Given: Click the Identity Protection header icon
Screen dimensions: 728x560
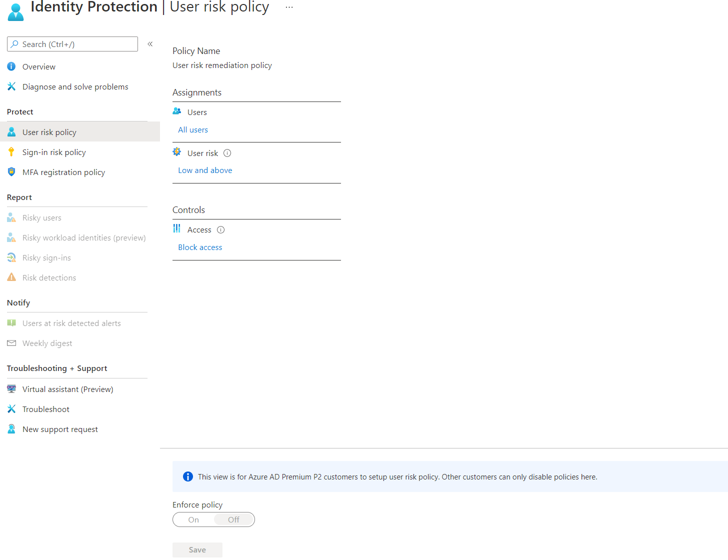Looking at the screenshot, I should 15,11.
